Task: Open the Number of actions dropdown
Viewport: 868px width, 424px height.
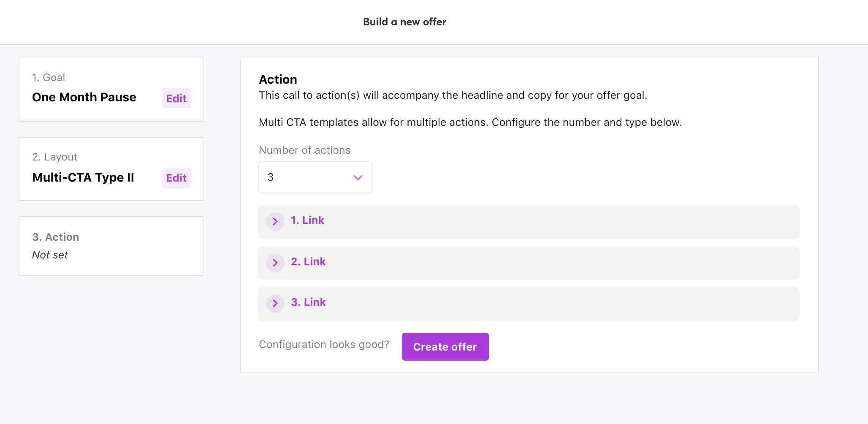Action: tap(315, 177)
